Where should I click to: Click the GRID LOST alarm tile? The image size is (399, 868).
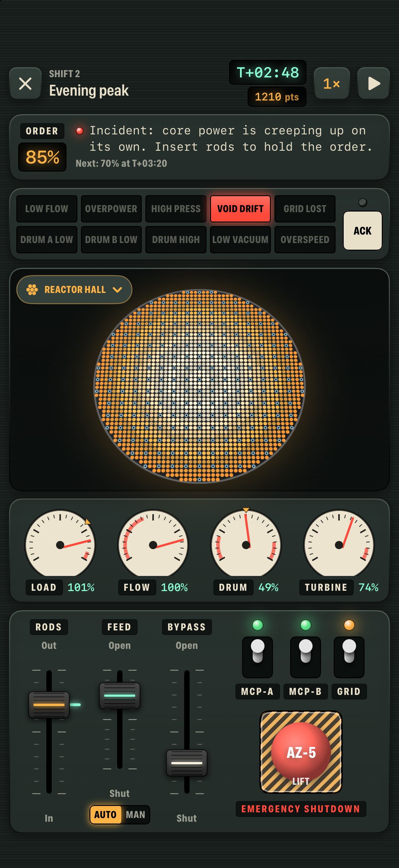tap(305, 209)
